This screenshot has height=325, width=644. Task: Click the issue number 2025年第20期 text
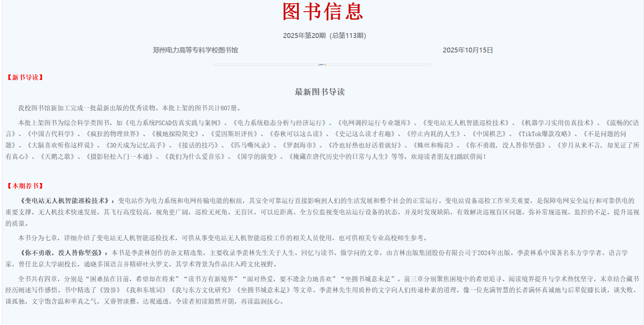[304, 35]
